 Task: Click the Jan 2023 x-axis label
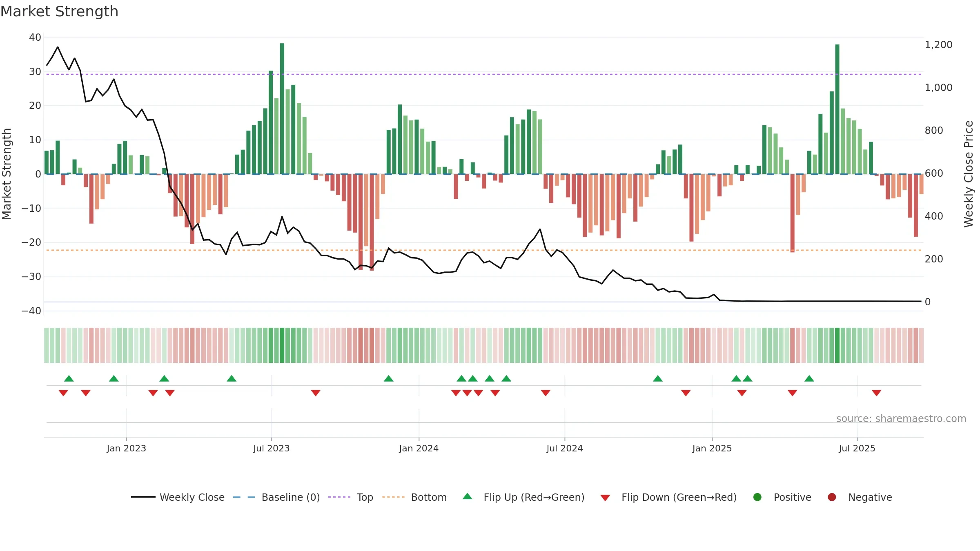point(127,449)
